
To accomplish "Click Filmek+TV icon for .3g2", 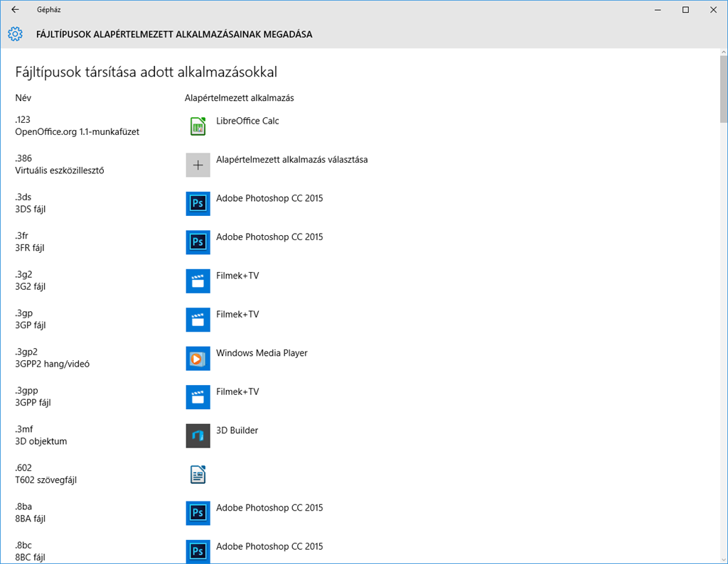I will point(198,281).
